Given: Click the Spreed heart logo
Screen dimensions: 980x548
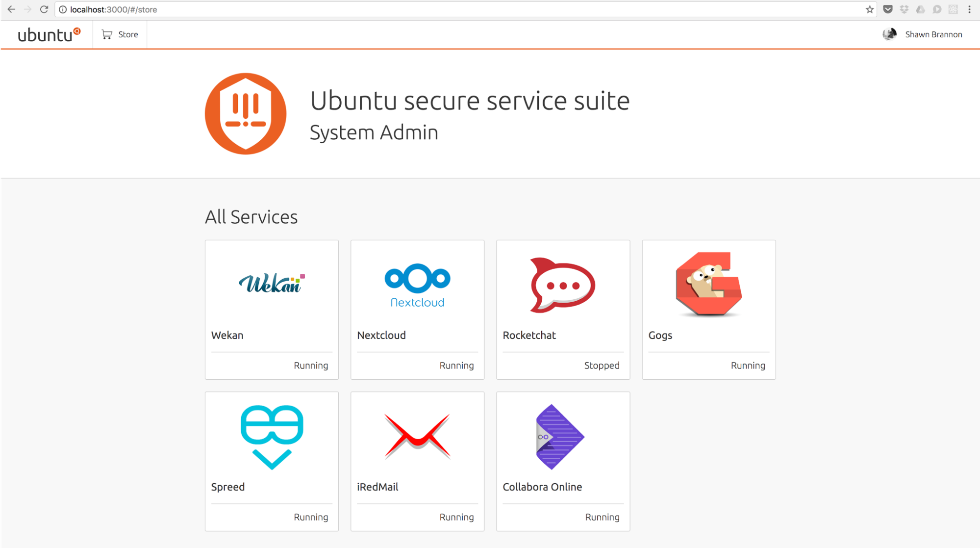Looking at the screenshot, I should tap(272, 437).
